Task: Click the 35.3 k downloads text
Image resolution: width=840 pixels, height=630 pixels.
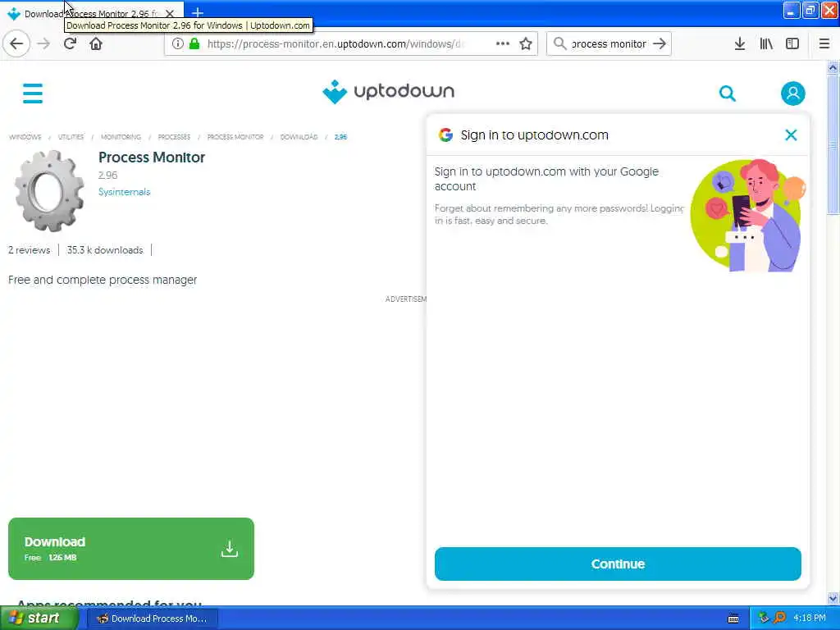Action: pyautogui.click(x=105, y=250)
